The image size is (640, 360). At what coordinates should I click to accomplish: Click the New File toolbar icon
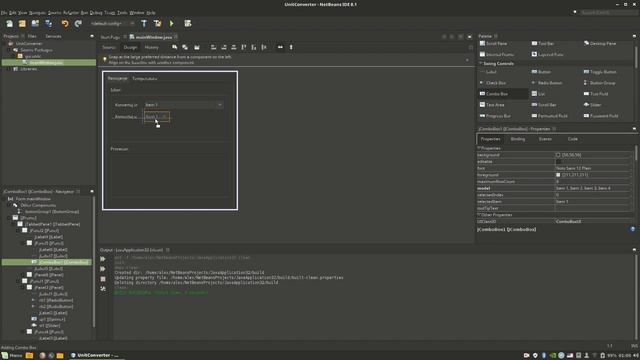coord(9,24)
